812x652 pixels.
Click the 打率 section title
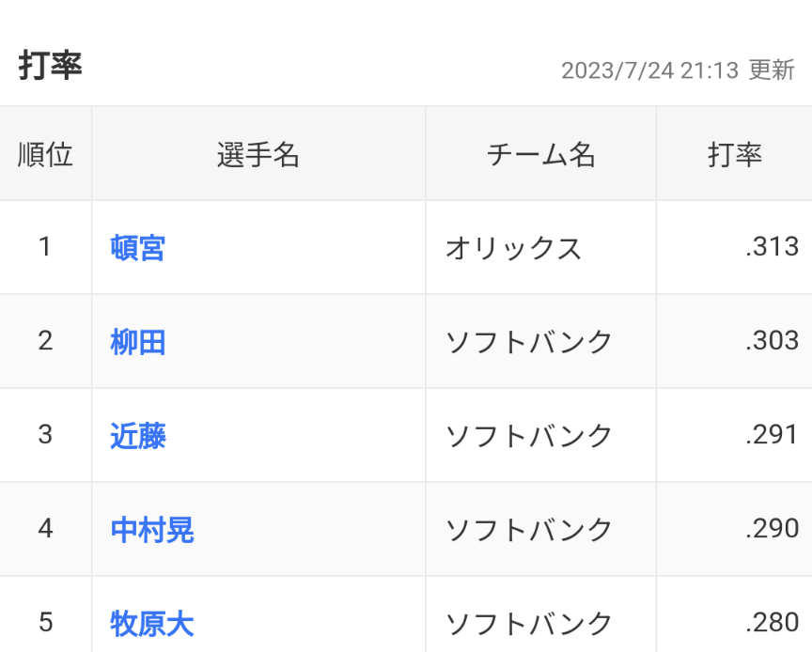pos(50,66)
